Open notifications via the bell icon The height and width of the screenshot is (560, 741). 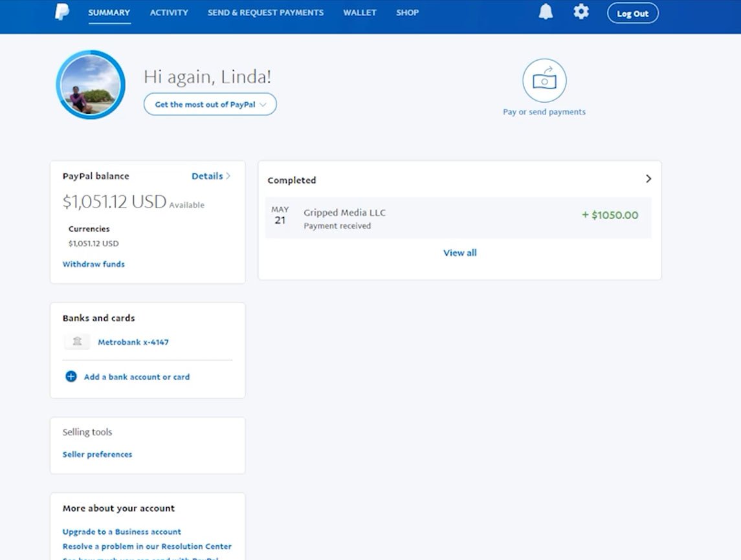point(544,12)
